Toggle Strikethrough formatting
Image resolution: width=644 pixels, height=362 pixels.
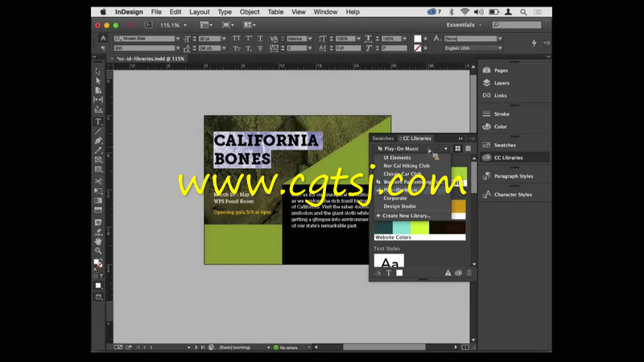pos(260,48)
